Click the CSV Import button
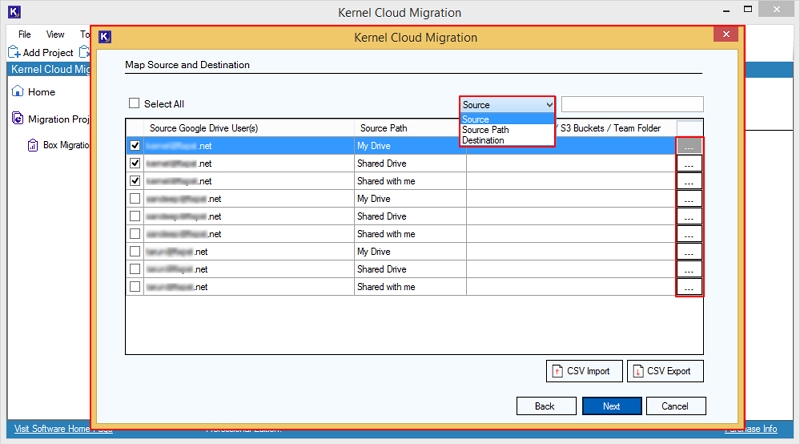 click(584, 371)
